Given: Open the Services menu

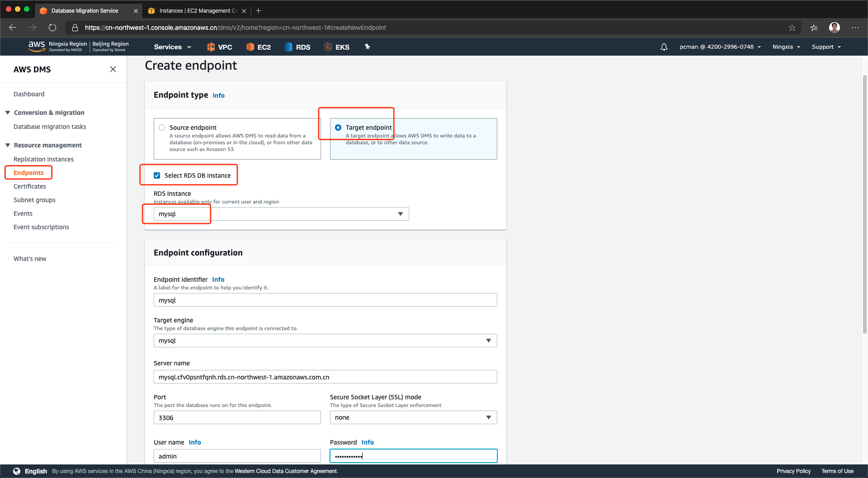Looking at the screenshot, I should 172,47.
